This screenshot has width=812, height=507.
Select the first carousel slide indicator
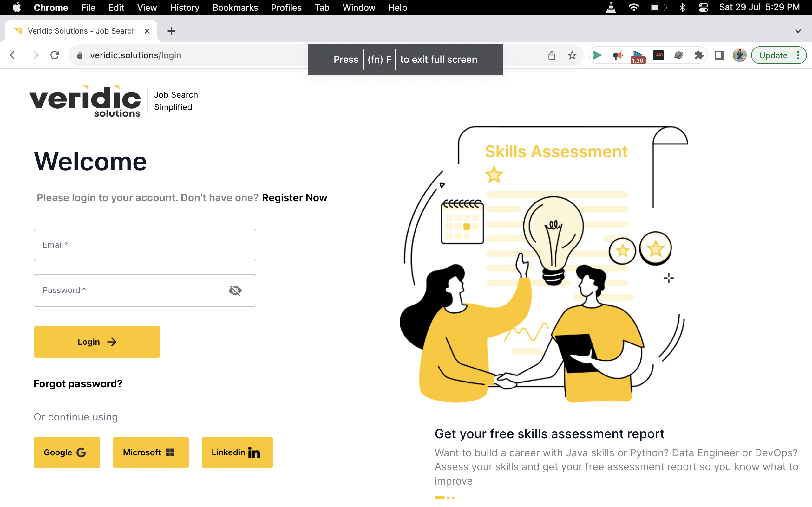tap(439, 497)
